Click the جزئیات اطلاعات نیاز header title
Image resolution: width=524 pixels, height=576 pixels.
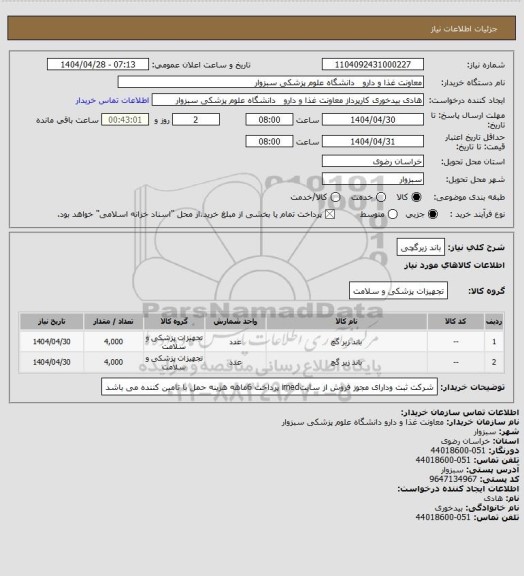click(x=464, y=29)
